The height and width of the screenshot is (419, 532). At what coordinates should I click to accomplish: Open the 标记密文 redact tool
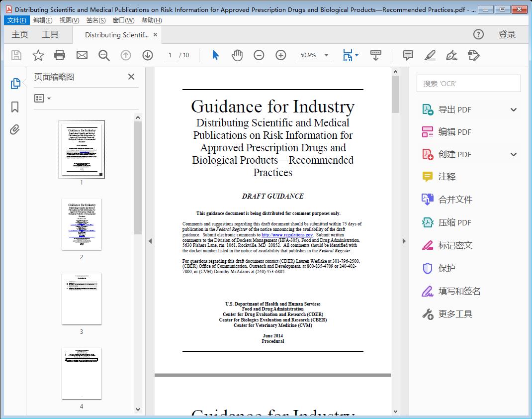pos(447,245)
